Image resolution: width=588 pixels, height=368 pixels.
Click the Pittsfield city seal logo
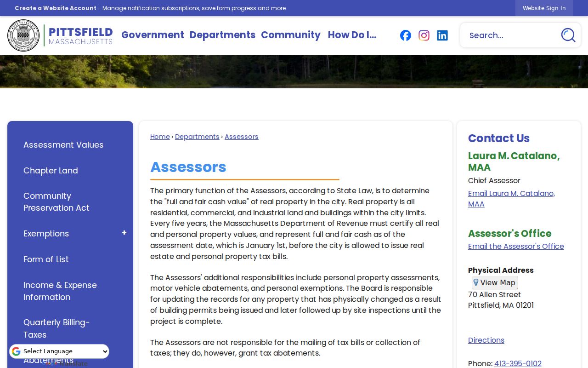coord(23,35)
